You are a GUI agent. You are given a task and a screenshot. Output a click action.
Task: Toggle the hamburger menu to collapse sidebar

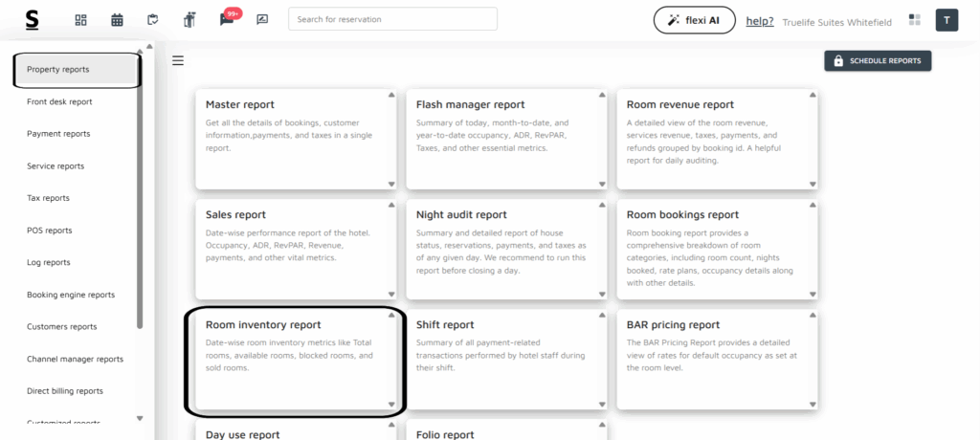point(177,61)
